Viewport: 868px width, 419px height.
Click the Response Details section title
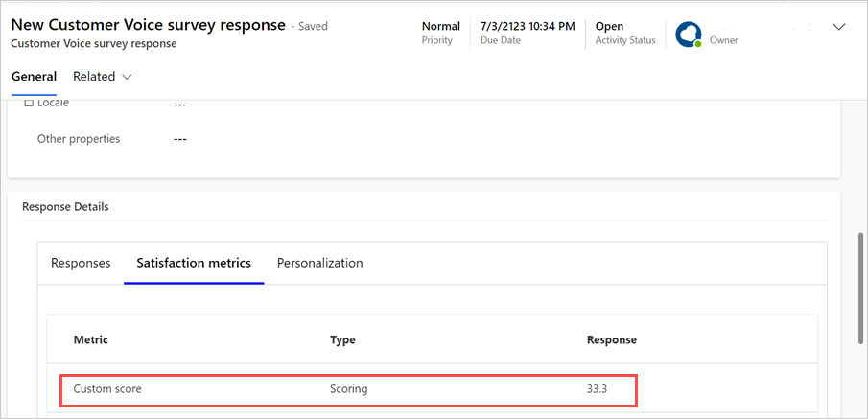pos(65,207)
